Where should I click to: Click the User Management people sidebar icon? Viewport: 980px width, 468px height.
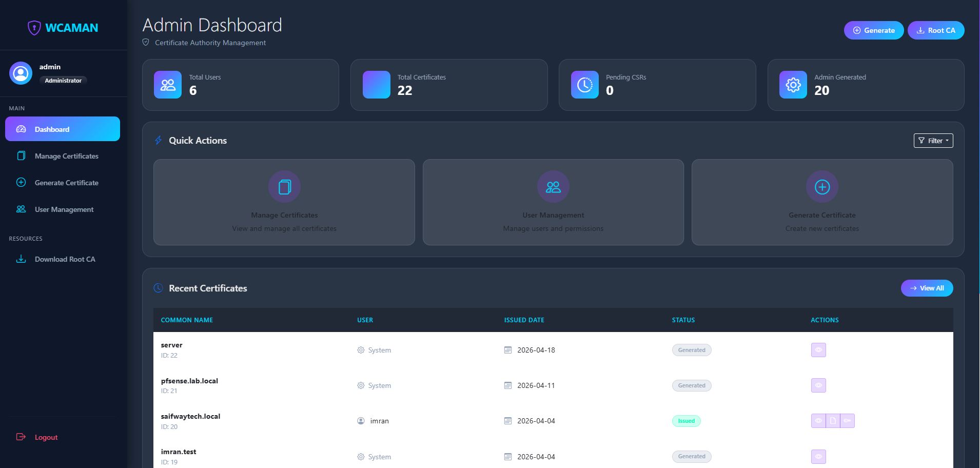click(x=21, y=209)
